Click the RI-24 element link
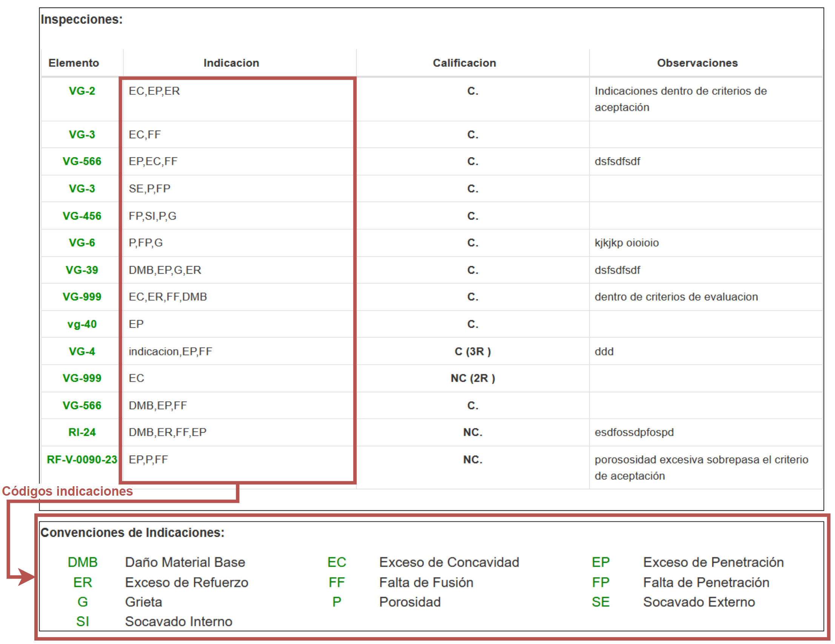 pos(82,432)
